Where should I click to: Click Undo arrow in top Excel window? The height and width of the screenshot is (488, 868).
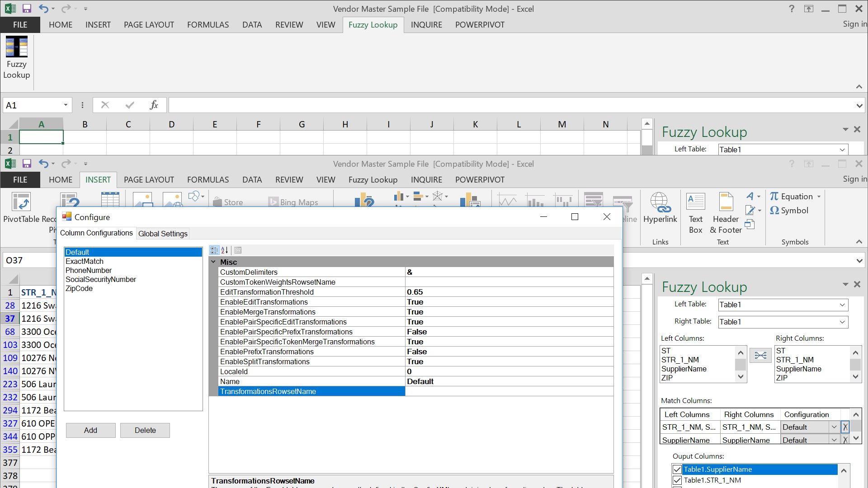tap(43, 9)
